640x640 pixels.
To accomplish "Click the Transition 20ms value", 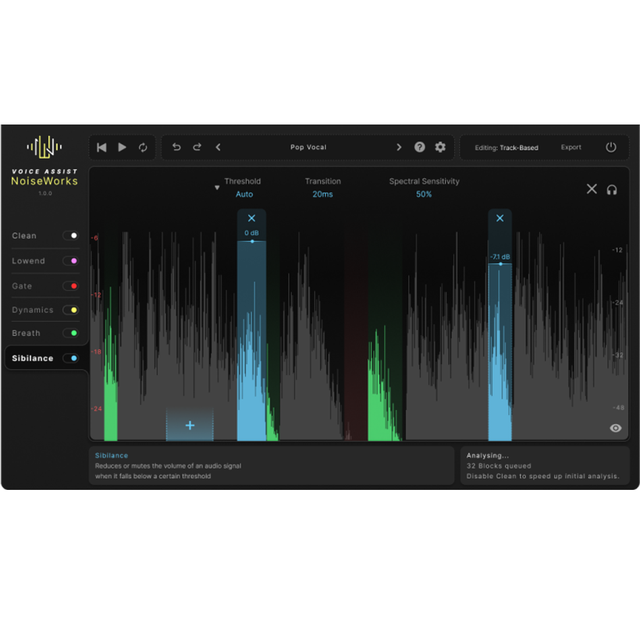I will pos(322,194).
